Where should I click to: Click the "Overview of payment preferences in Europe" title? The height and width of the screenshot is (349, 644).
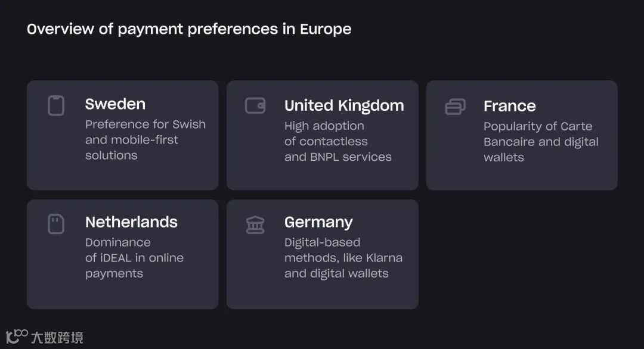pyautogui.click(x=189, y=29)
